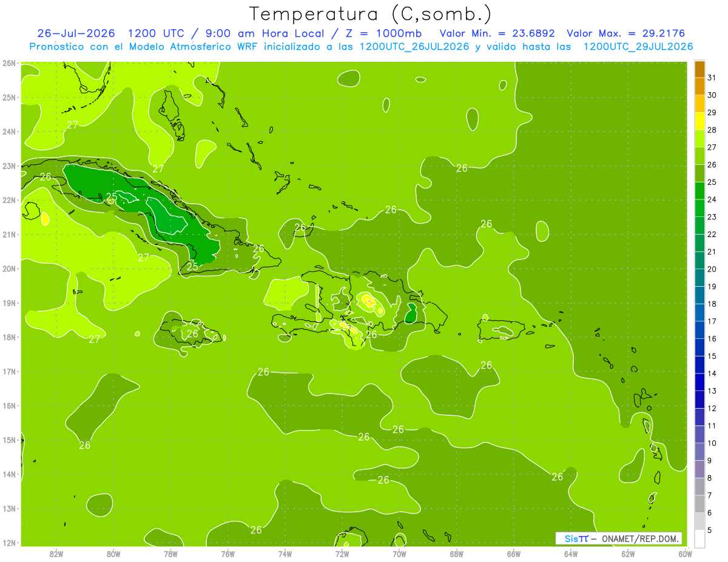Click the 20N latitude axis label

pyautogui.click(x=8, y=269)
